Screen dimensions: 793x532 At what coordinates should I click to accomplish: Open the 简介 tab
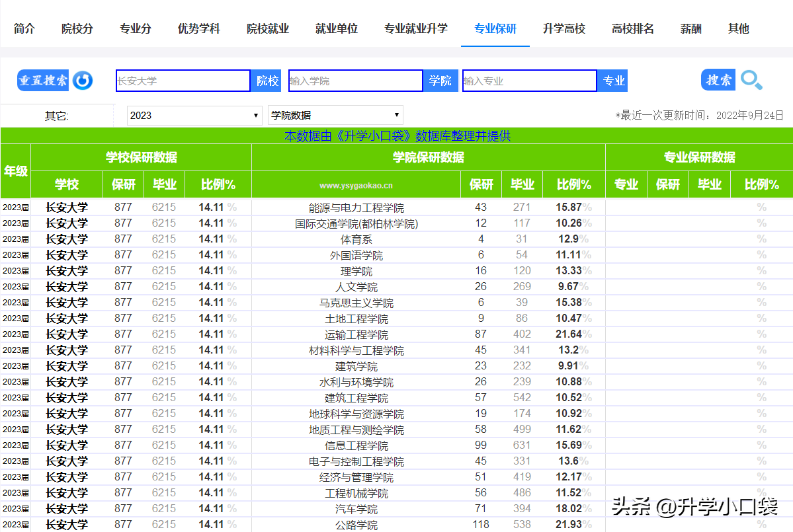point(24,29)
